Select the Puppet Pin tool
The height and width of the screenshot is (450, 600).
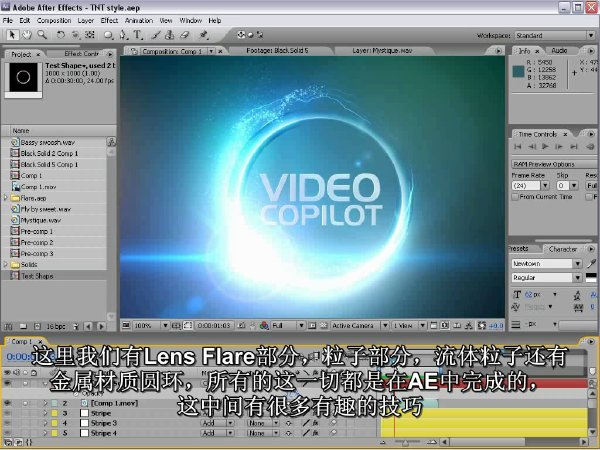(204, 35)
